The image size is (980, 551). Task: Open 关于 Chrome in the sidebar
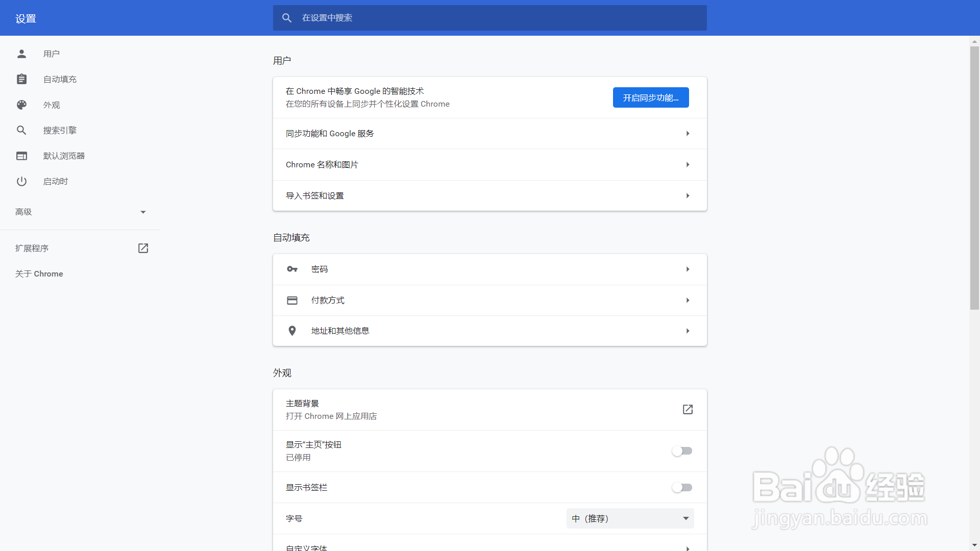point(39,274)
